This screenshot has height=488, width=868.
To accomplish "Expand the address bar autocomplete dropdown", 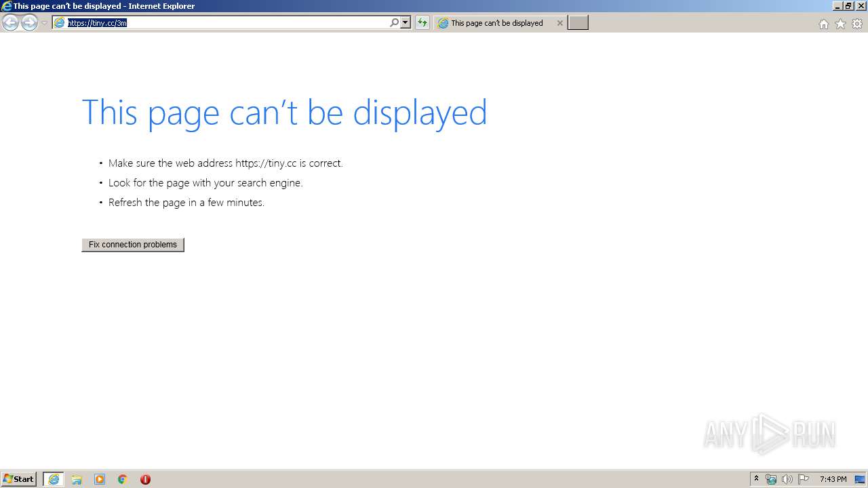I will 406,23.
